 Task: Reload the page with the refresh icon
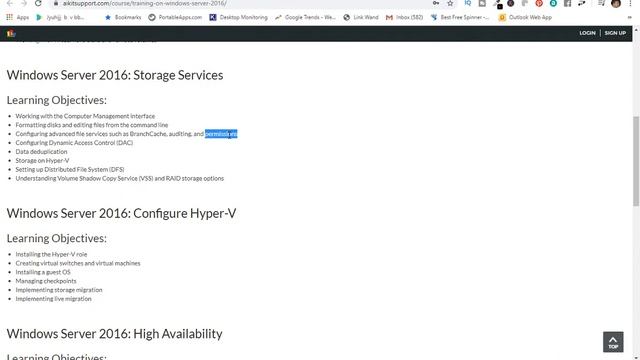[38, 3]
